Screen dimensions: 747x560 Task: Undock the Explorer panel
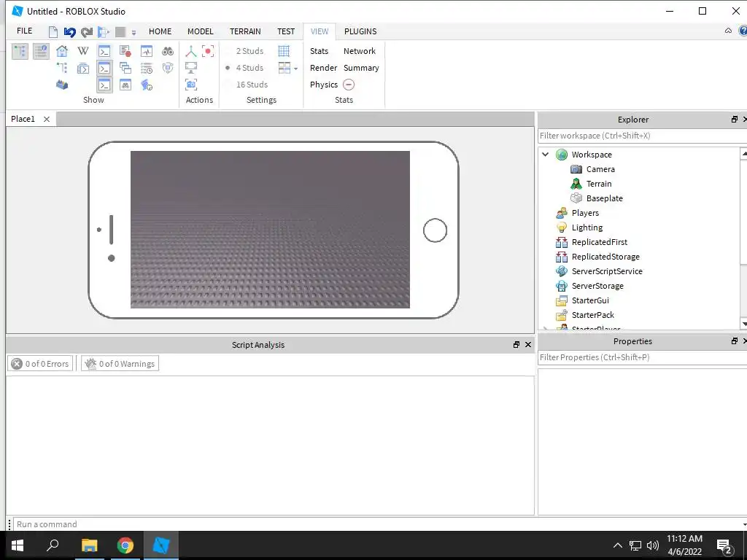735,120
